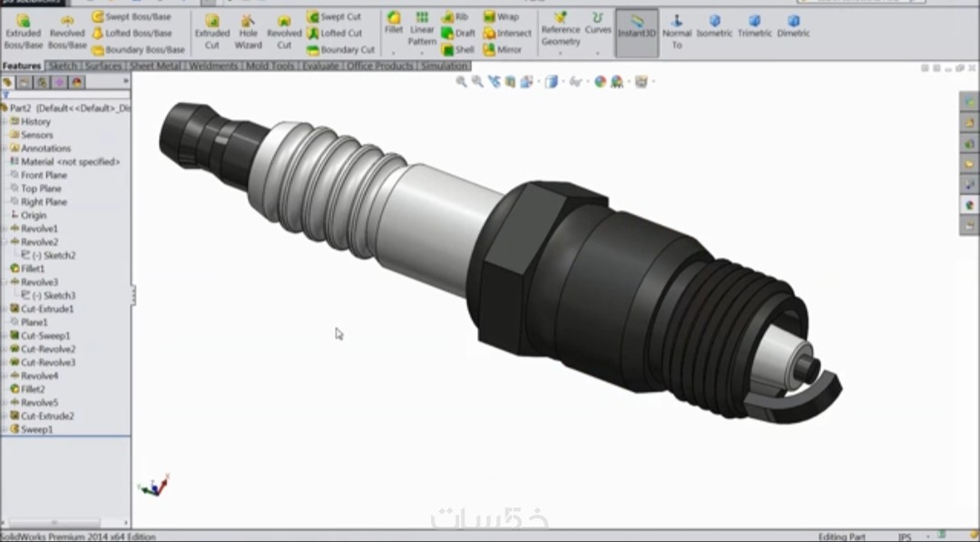Image resolution: width=980 pixels, height=542 pixels.
Task: Select the Extruded Cut tool
Action: click(211, 31)
